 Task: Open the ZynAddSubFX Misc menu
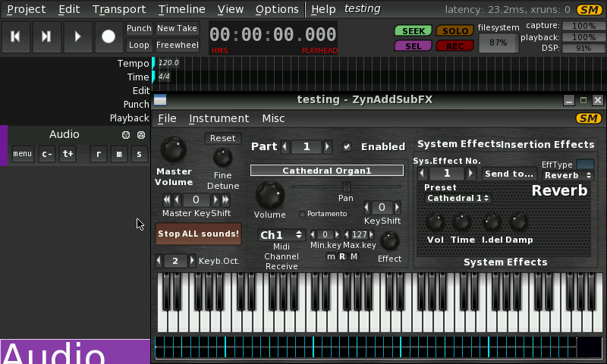tap(273, 118)
